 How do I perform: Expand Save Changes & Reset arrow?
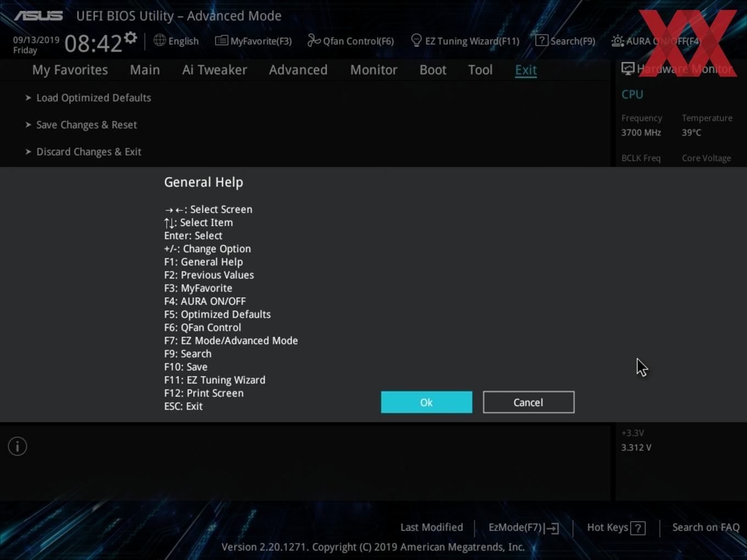pos(28,125)
